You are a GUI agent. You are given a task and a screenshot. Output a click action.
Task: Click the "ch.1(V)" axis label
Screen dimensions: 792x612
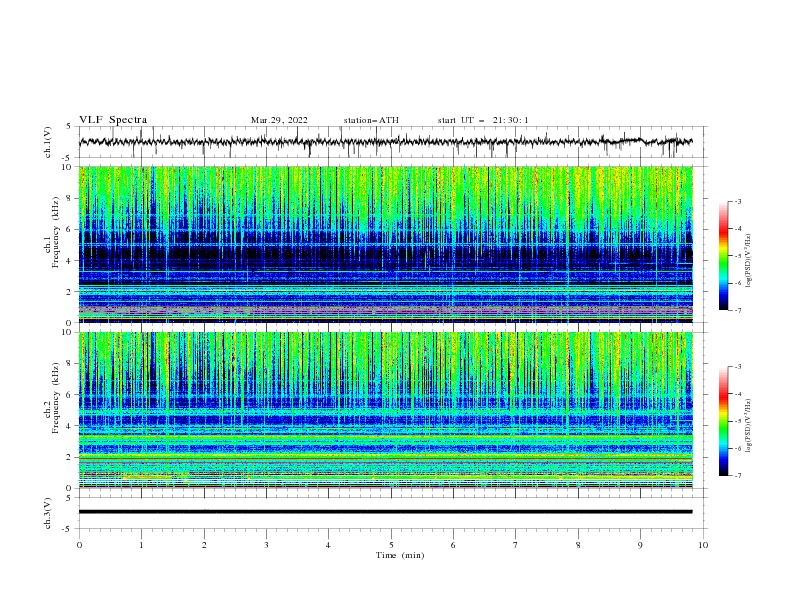tap(48, 142)
